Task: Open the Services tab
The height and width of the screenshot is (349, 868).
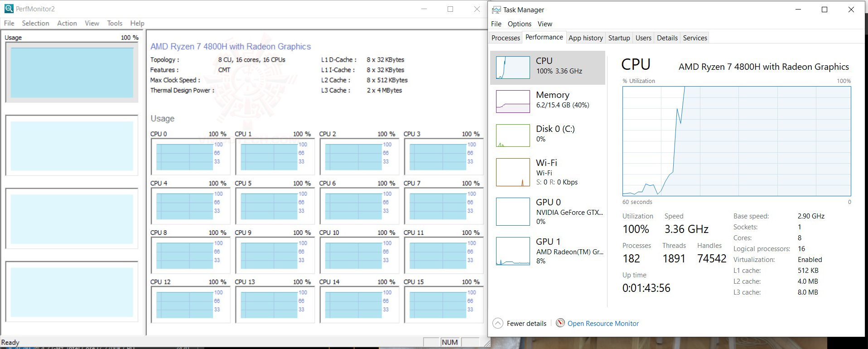Action: click(695, 38)
